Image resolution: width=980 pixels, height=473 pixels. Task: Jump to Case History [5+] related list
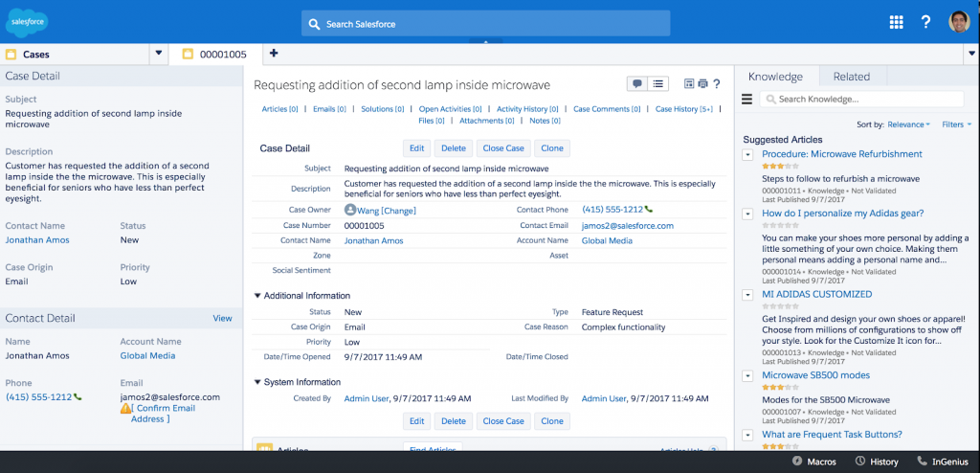683,109
